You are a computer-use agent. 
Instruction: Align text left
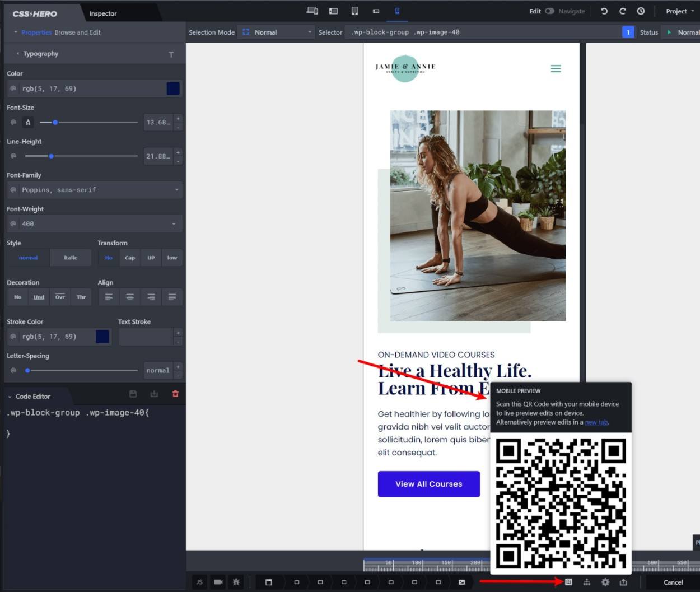click(x=109, y=297)
